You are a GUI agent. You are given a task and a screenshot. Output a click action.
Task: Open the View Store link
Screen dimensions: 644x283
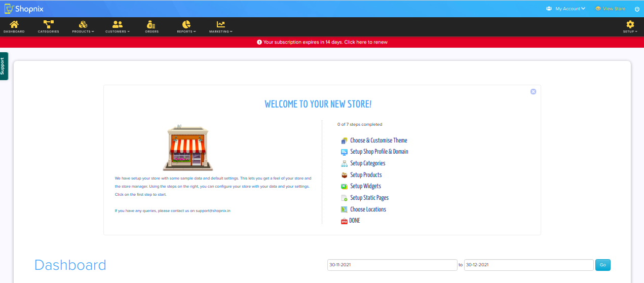614,9
